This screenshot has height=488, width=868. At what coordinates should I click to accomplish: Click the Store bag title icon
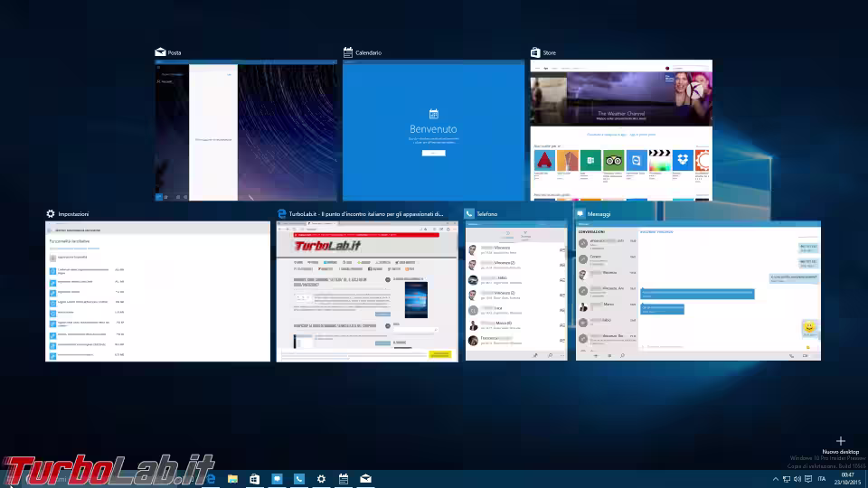(535, 52)
